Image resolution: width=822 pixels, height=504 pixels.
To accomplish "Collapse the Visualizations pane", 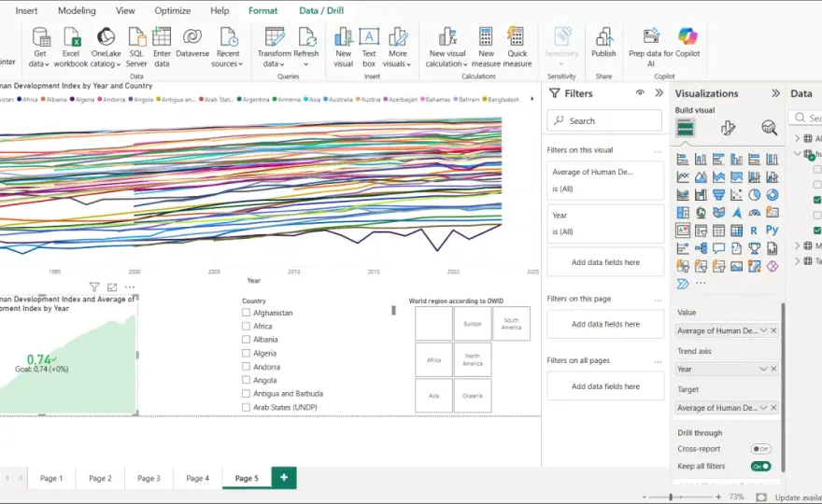I will (775, 93).
